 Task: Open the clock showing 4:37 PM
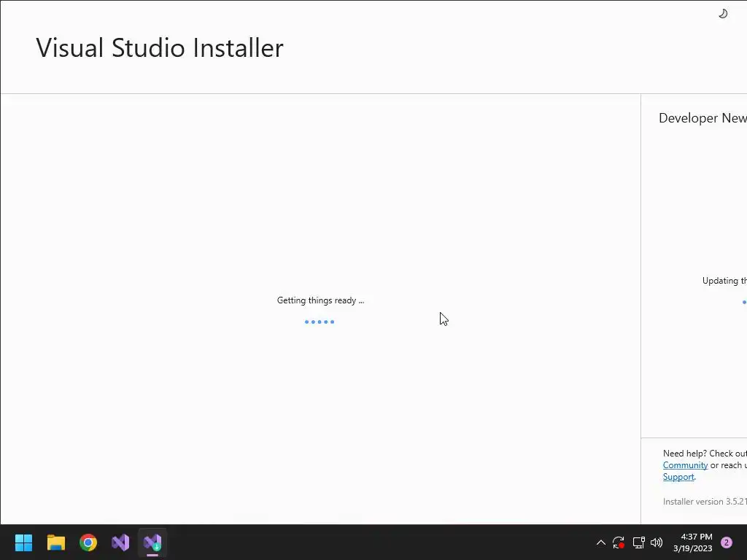click(693, 542)
